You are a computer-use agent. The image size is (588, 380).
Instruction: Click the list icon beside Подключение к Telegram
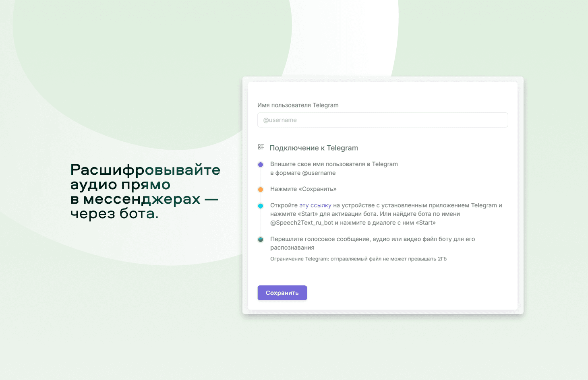pos(261,147)
